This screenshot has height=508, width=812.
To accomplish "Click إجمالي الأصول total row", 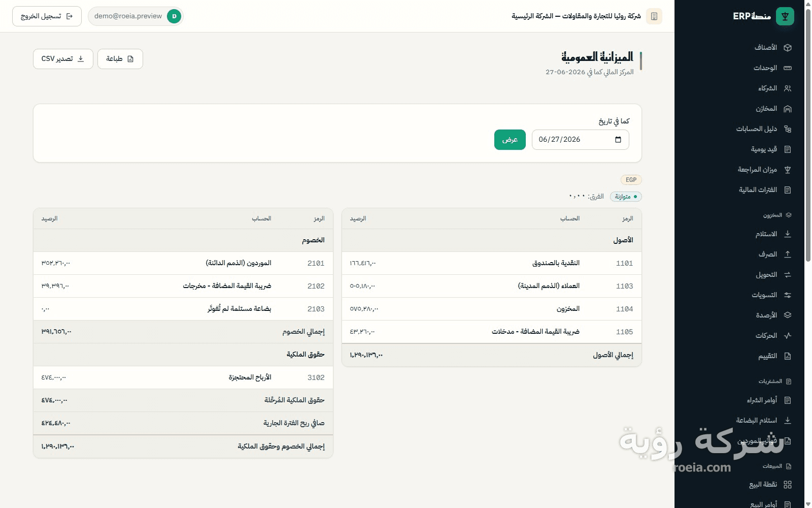I will [x=492, y=355].
